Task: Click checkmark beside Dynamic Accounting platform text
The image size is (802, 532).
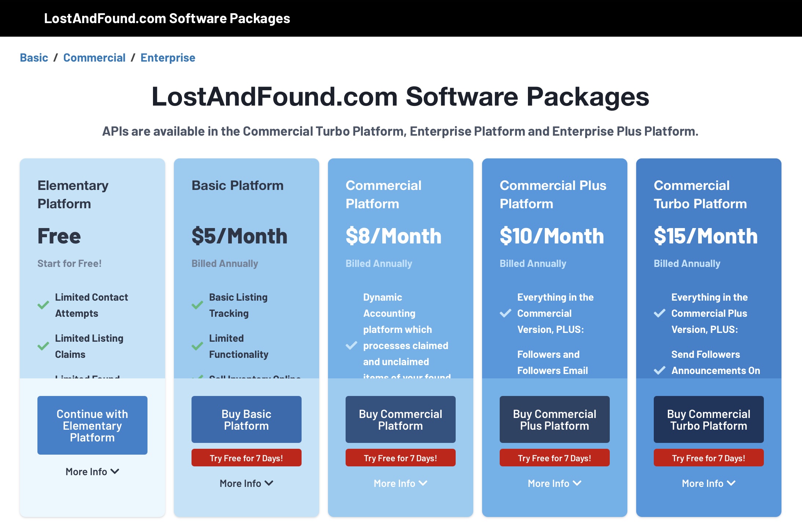Action: coord(351,345)
